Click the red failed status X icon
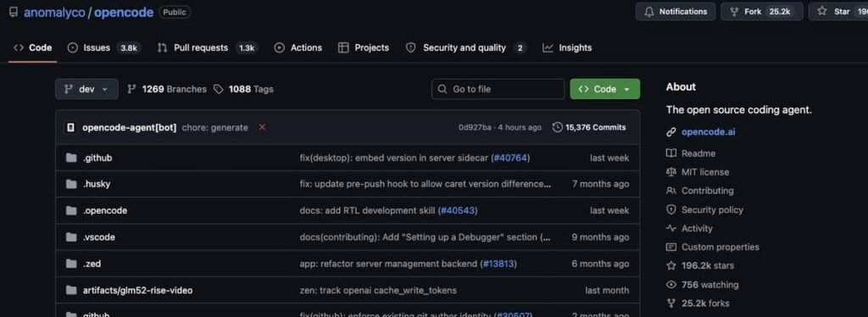 click(x=263, y=127)
